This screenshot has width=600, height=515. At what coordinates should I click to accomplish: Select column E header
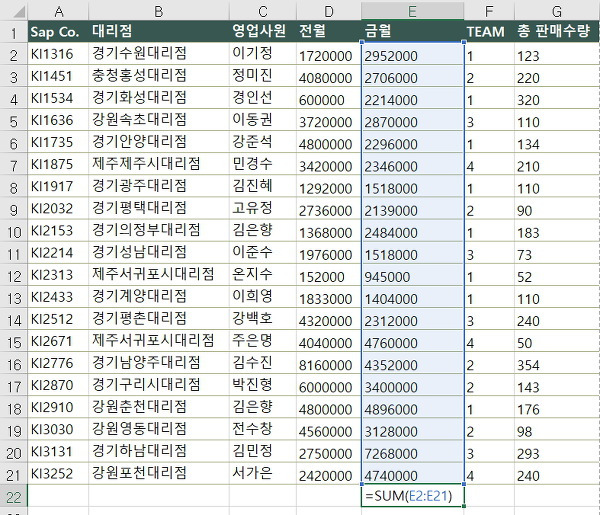412,11
